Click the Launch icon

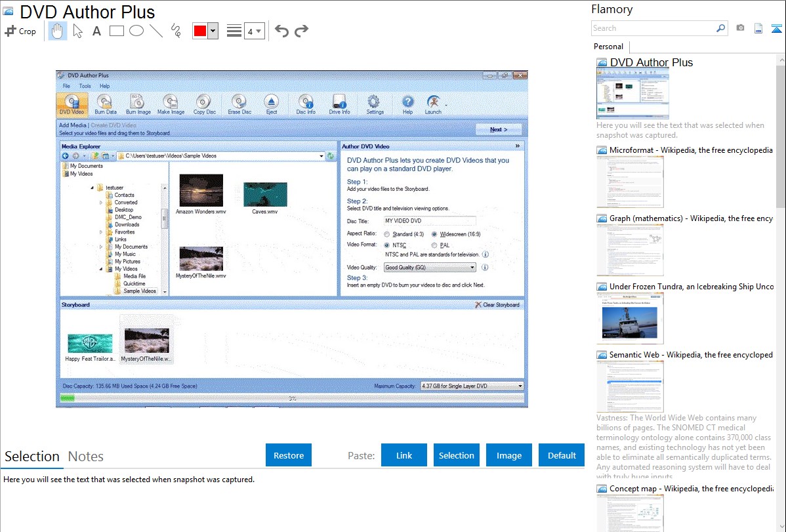(433, 104)
